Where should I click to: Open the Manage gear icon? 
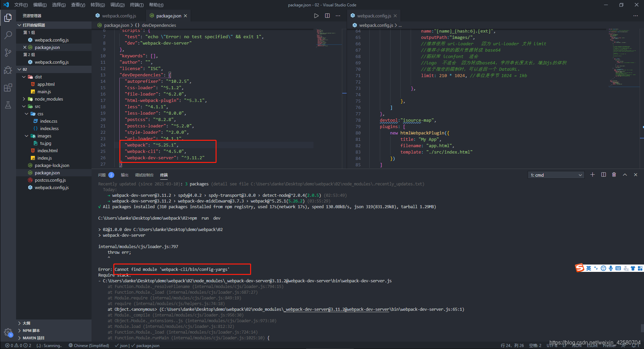8,333
